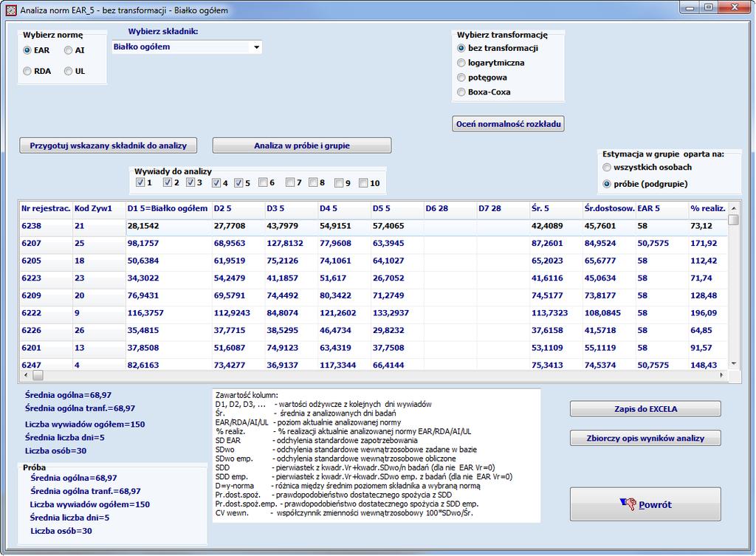Image resolution: width=756 pixels, height=556 pixels.
Task: Click 'Zbiorczy opis wyników analizy' button
Action: pyautogui.click(x=645, y=439)
